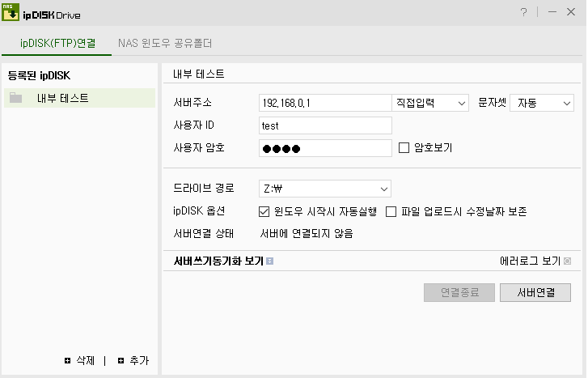Minimize the ipDISK Drive window
This screenshot has width=588, height=378.
tap(552, 12)
